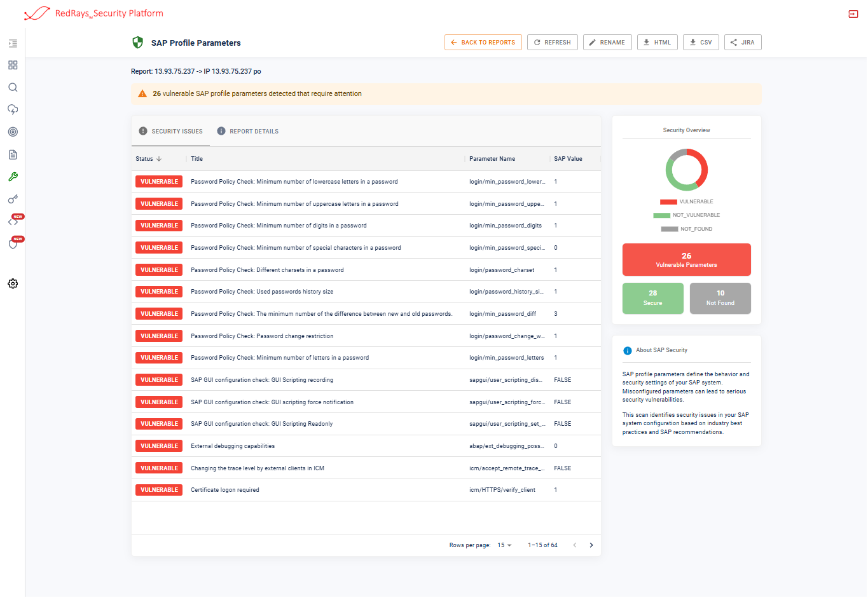
Task: Select the GUI Scripting Readonly row
Action: pos(366,424)
